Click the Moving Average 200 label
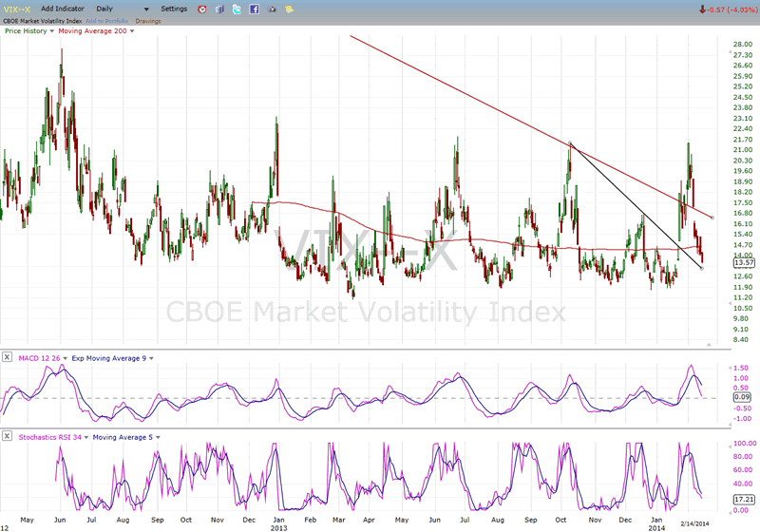Image resolution: width=760 pixels, height=532 pixels. [92, 31]
